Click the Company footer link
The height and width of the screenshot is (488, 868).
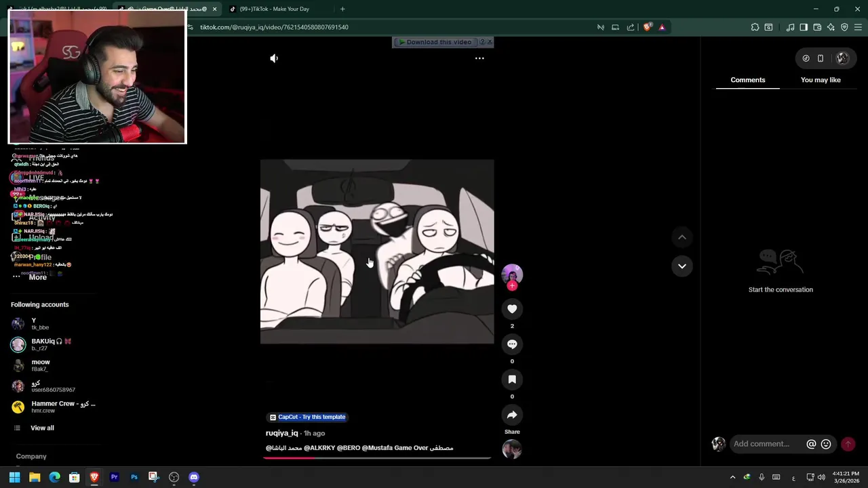(31, 457)
